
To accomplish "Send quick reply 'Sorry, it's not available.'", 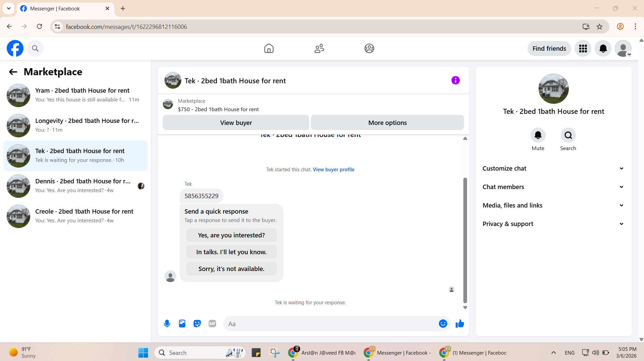I will click(231, 269).
